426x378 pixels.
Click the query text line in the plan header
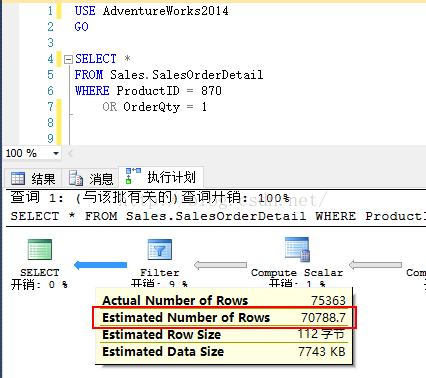(x=218, y=216)
